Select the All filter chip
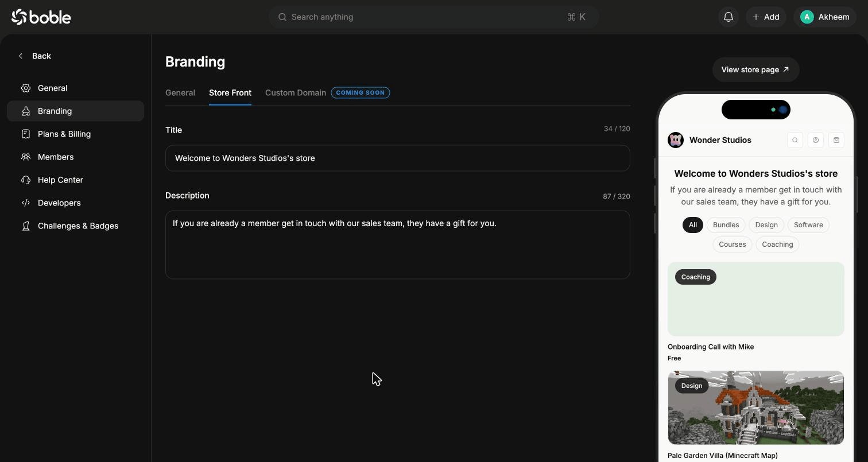 (693, 225)
